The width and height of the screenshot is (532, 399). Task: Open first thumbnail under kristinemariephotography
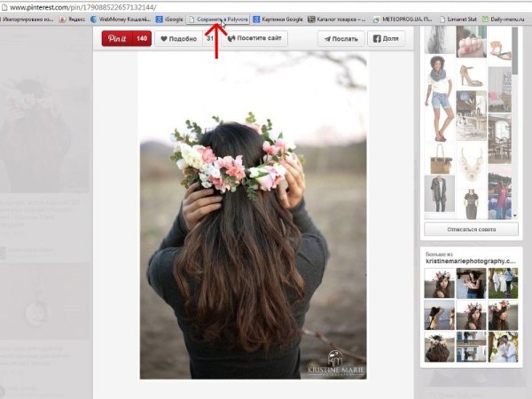tap(440, 283)
